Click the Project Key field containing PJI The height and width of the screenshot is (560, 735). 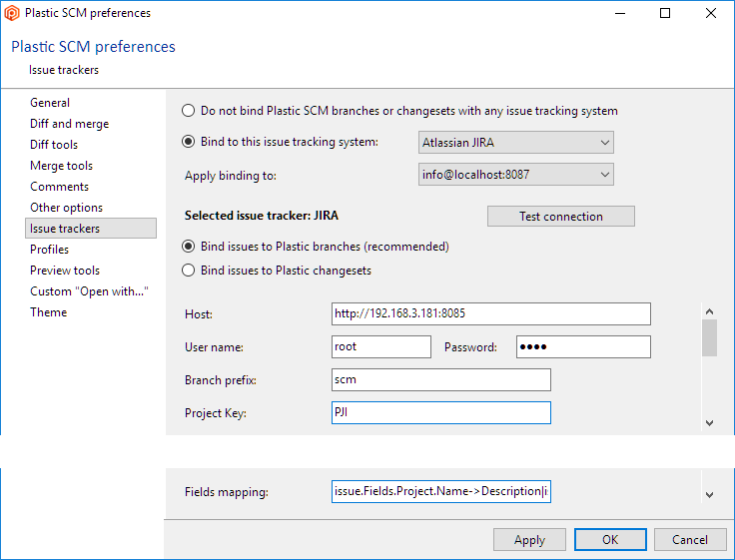coord(441,413)
